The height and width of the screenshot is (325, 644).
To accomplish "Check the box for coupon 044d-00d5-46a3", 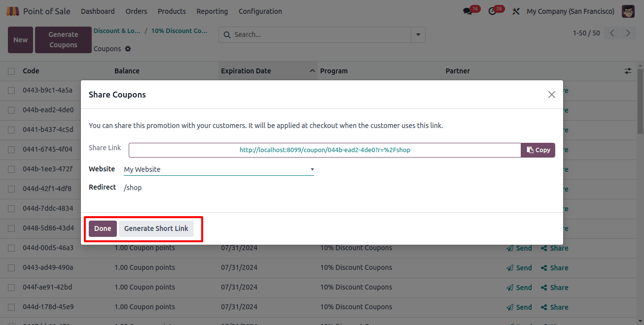I will [11, 248].
